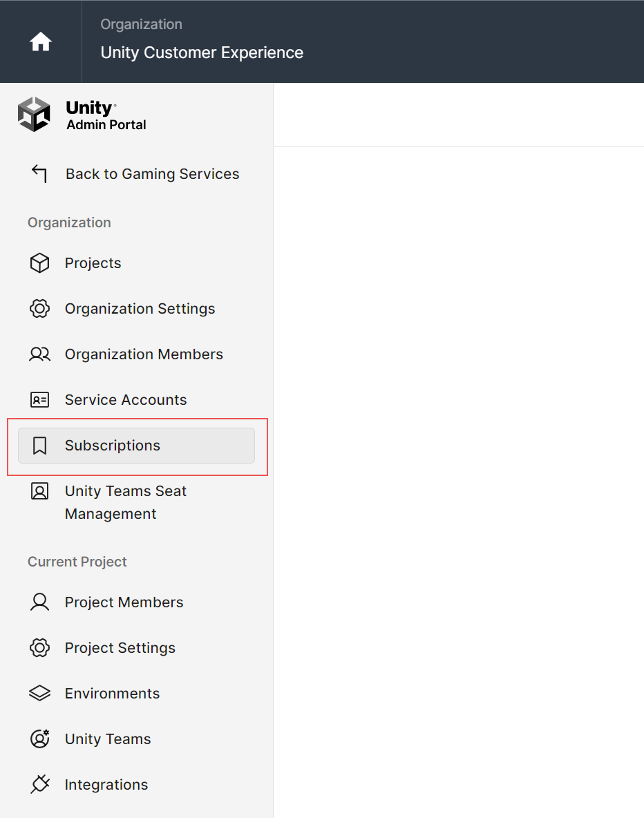The image size is (644, 818).
Task: Open Environments
Action: 112,694
